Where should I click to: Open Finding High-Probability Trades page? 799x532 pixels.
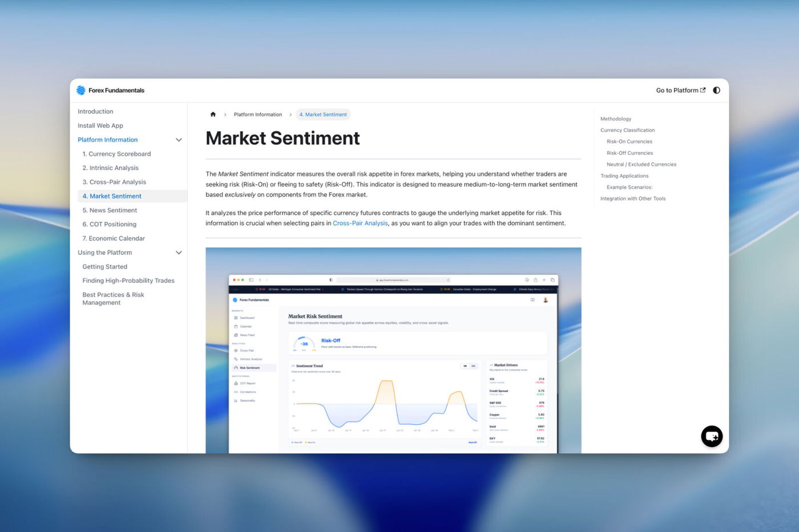pyautogui.click(x=128, y=281)
